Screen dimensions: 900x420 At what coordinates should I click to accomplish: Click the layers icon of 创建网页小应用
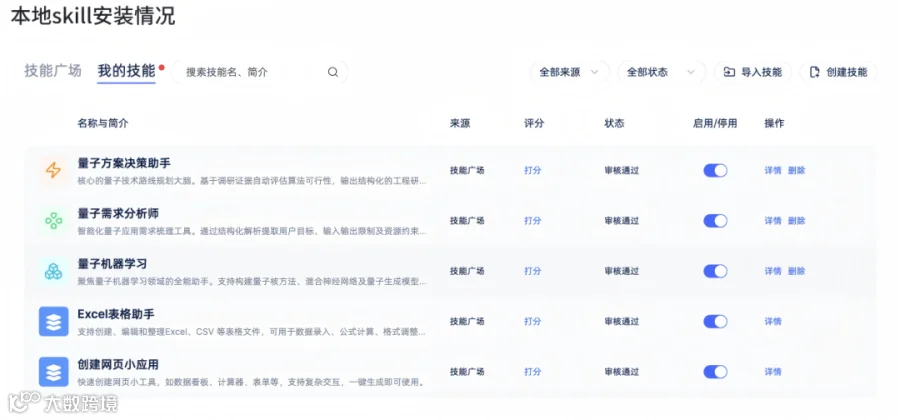(x=53, y=372)
